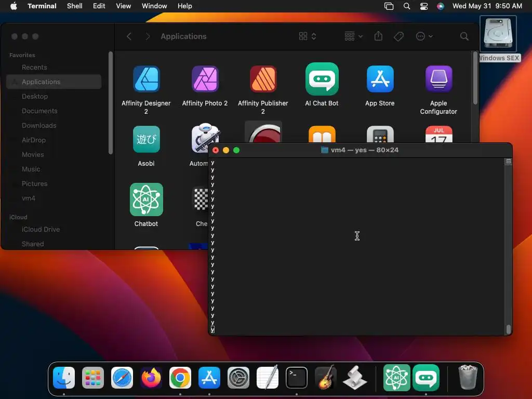
Task: Open the Edit menu
Action: point(99,6)
